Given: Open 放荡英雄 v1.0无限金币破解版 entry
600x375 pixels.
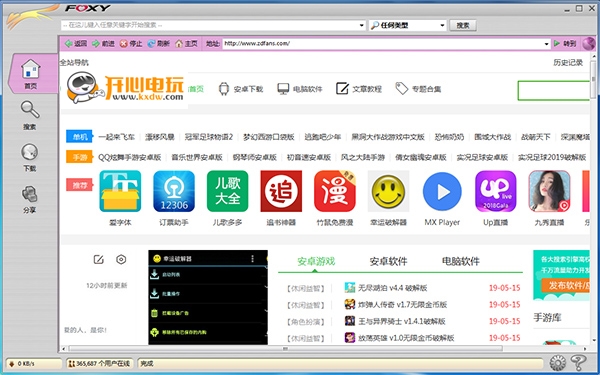Looking at the screenshot, I should 406,338.
